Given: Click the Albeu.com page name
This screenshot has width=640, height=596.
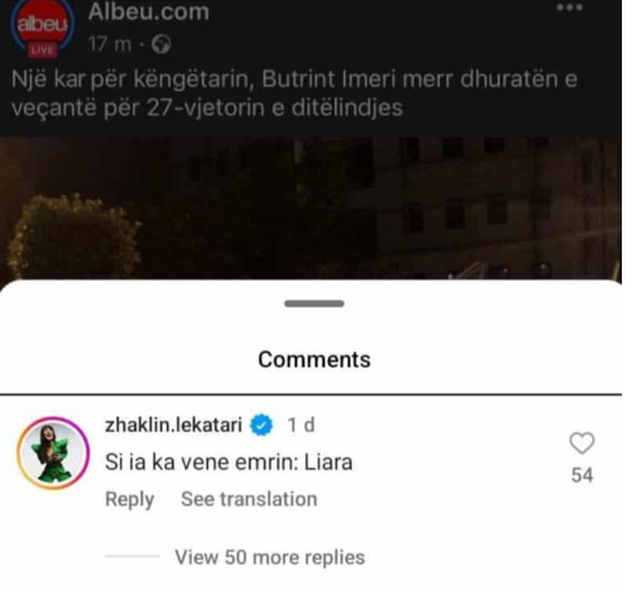Looking at the screenshot, I should [149, 12].
